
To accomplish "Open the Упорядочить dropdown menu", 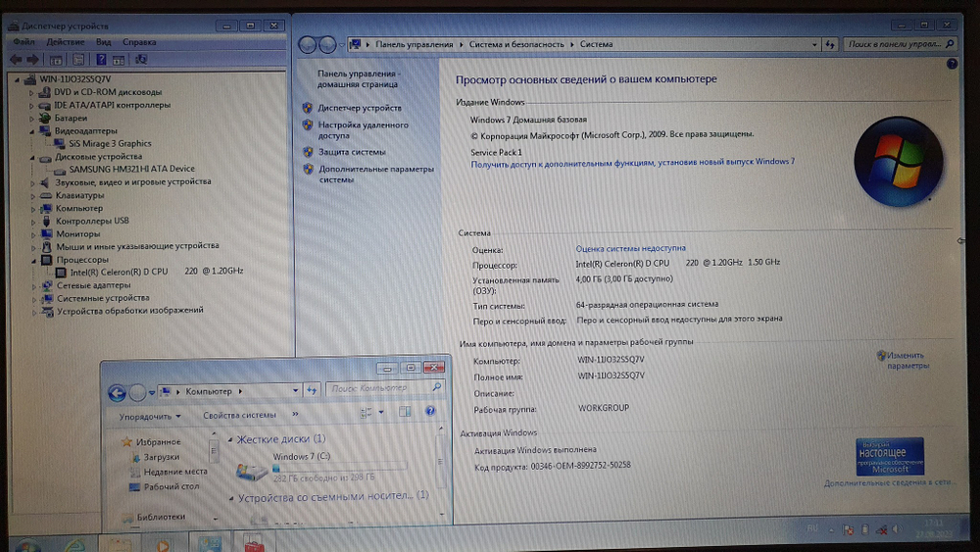I will point(150,417).
